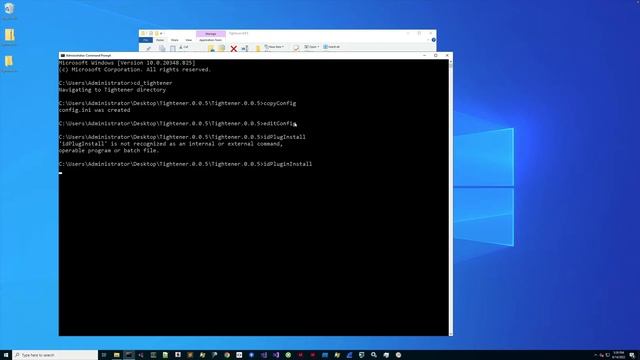Click the Command Prompt vertical scrollbar

[x=451, y=198]
